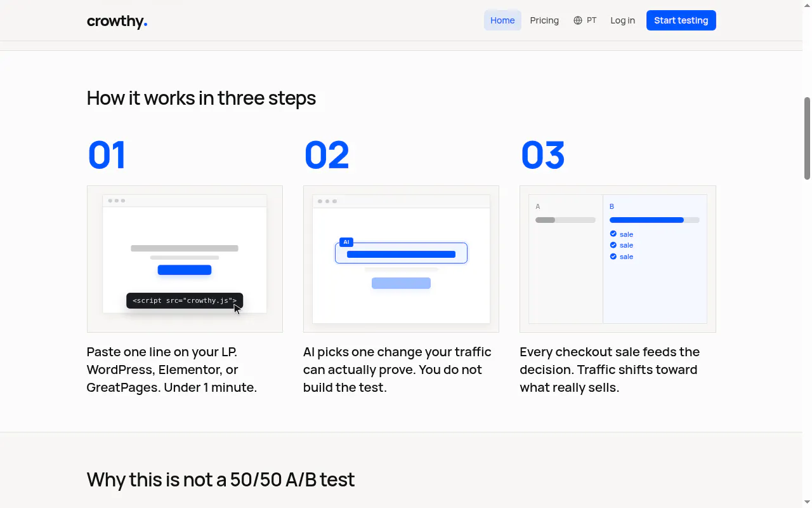
Task: Click the globe language icon
Action: point(577,20)
